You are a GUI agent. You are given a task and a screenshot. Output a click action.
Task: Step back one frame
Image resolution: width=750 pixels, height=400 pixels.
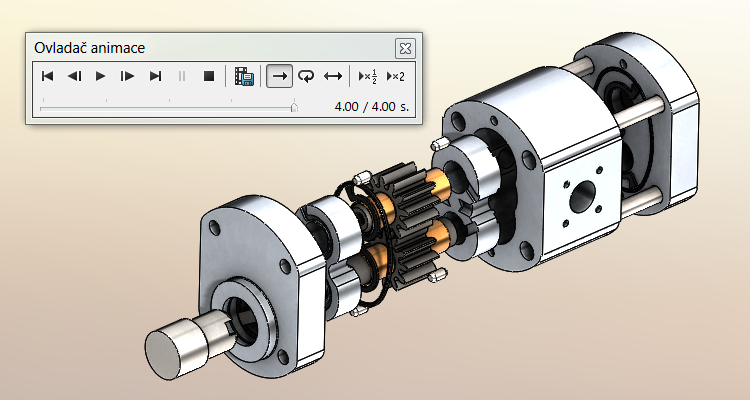(74, 76)
